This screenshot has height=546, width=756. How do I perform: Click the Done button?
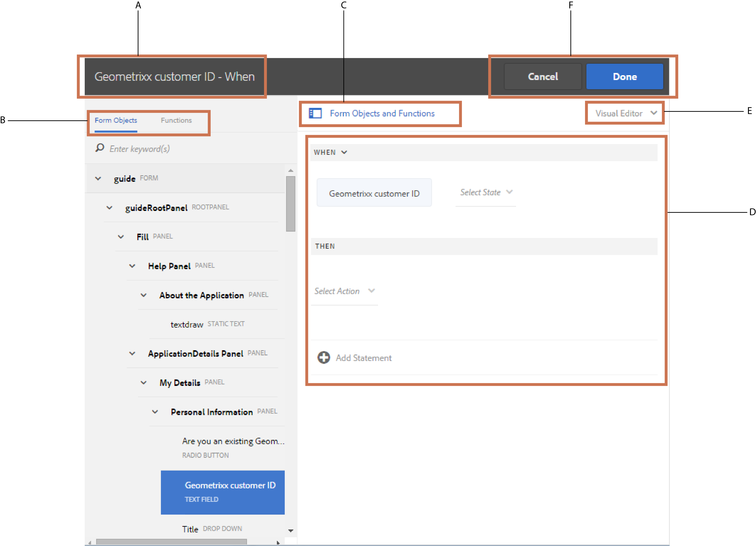click(x=624, y=77)
